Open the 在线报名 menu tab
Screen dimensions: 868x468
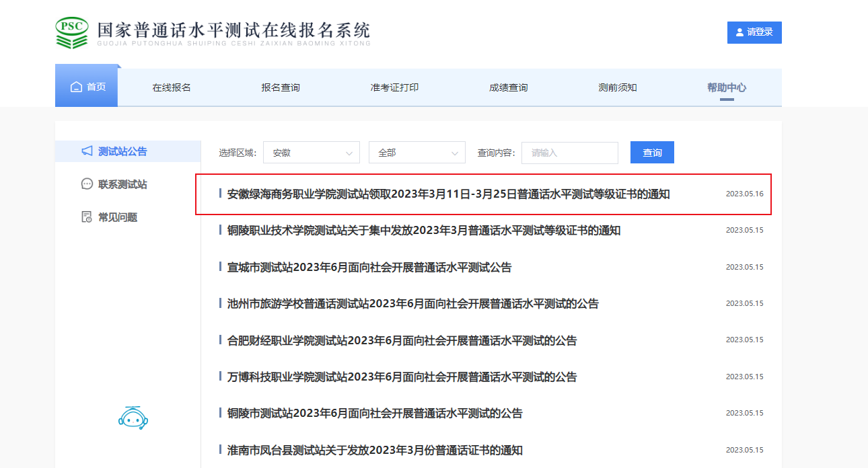pos(172,87)
